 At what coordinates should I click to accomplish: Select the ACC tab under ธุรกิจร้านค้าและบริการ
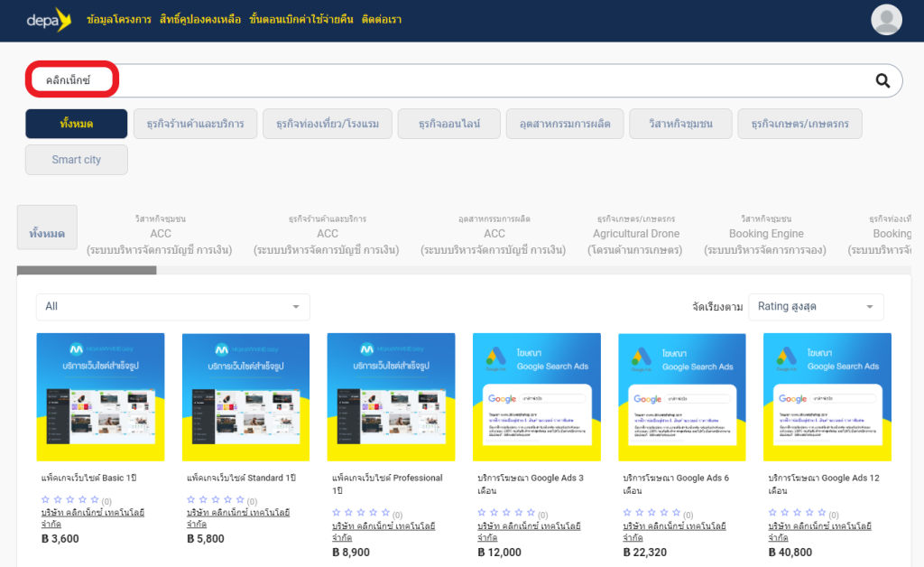327,234
